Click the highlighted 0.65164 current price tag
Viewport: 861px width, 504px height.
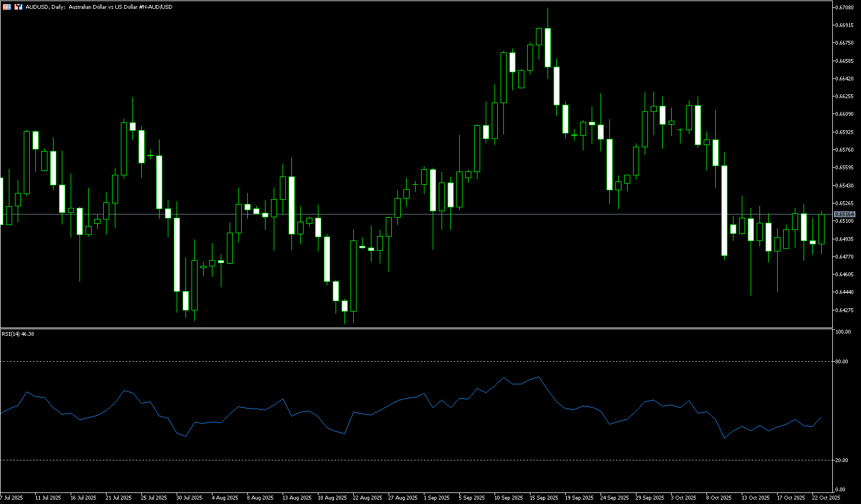[844, 214]
